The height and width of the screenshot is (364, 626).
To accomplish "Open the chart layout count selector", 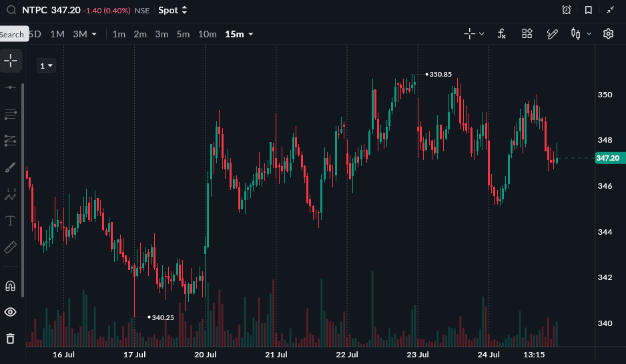I will coord(46,66).
